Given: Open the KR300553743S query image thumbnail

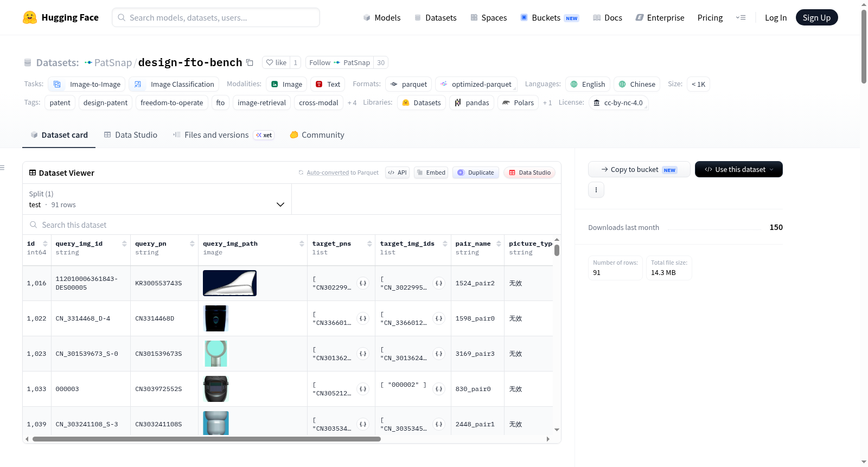Looking at the screenshot, I should tap(229, 283).
